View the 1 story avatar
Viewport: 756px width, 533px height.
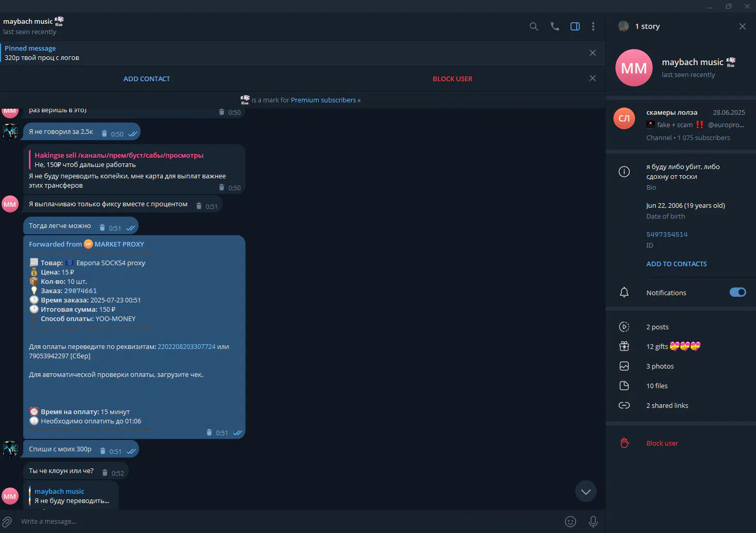pos(624,26)
